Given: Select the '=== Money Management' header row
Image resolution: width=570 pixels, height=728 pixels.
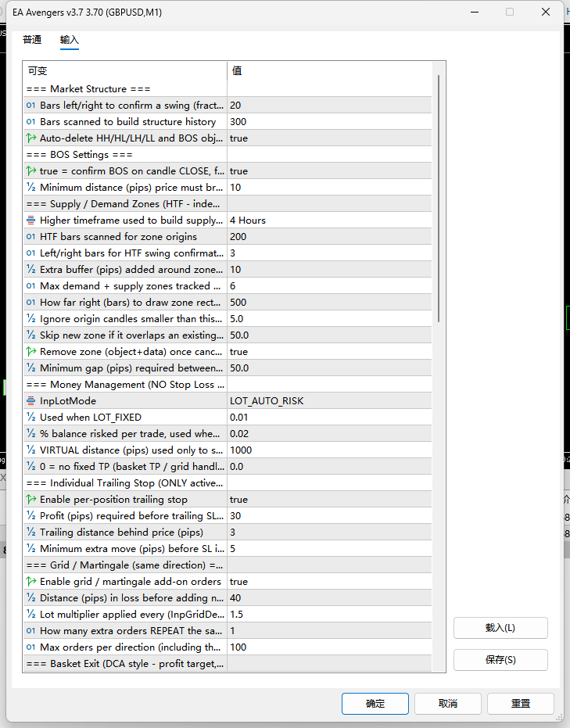Looking at the screenshot, I should [x=228, y=385].
